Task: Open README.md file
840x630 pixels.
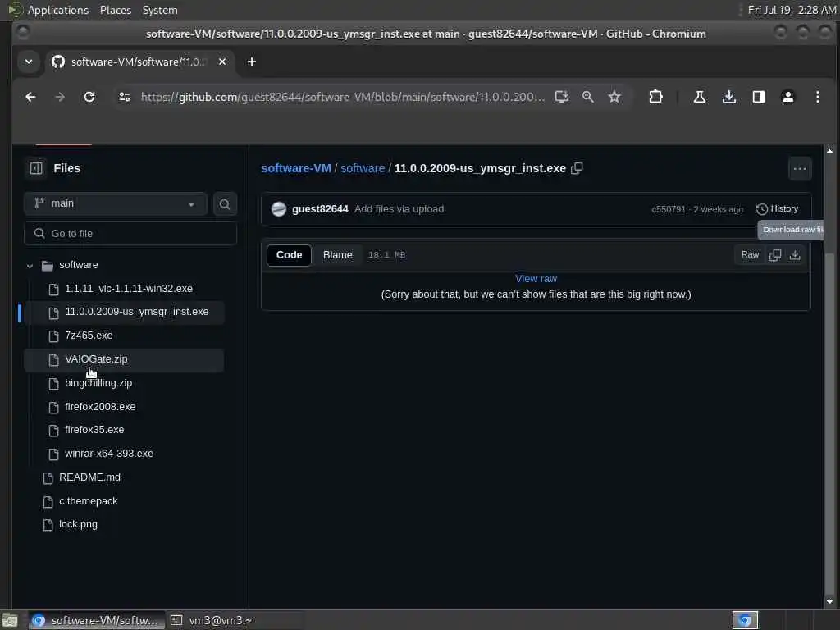Action: (89, 477)
